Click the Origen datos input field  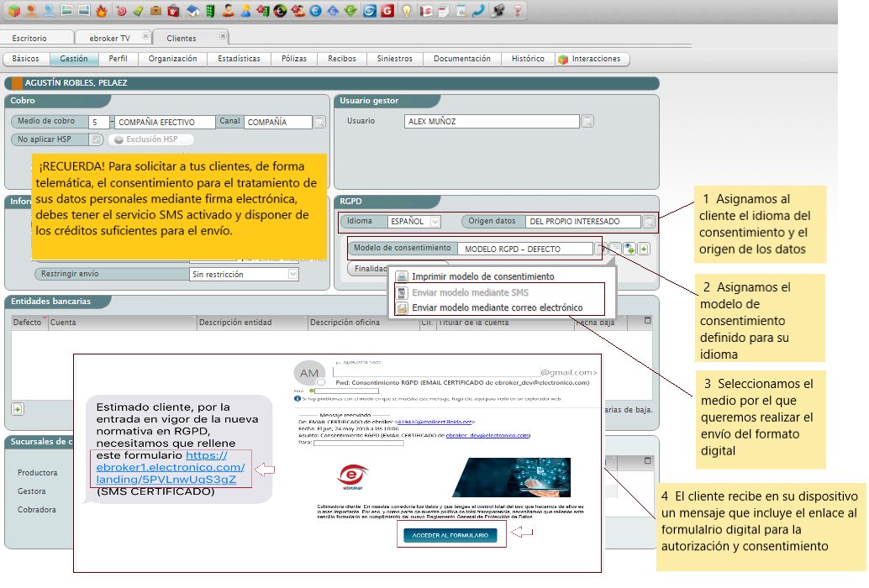[582, 222]
